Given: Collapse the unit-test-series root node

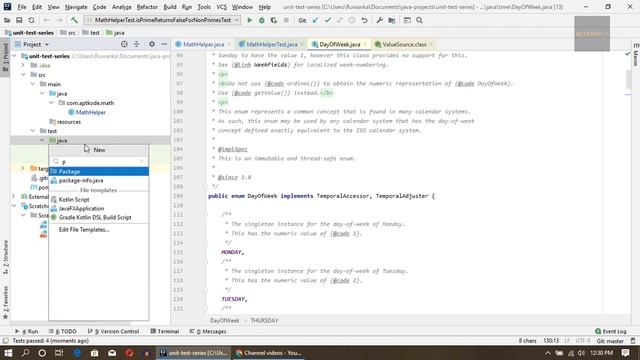Looking at the screenshot, I should tap(14, 56).
